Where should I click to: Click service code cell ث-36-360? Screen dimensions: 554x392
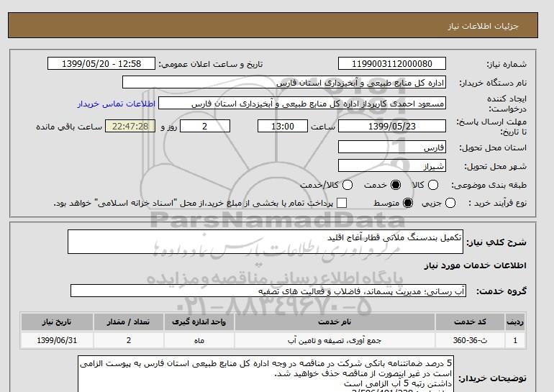470,340
